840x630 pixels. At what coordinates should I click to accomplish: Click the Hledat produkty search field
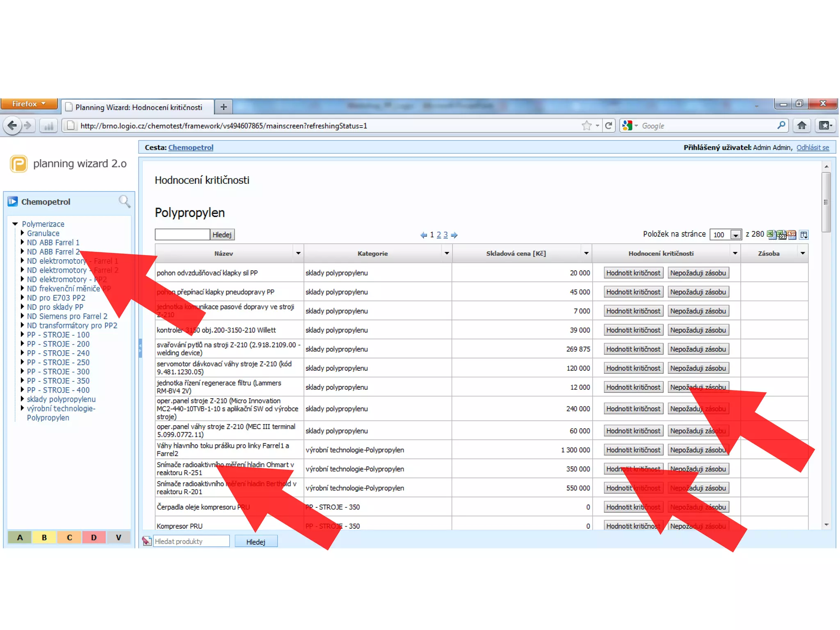[191, 541]
